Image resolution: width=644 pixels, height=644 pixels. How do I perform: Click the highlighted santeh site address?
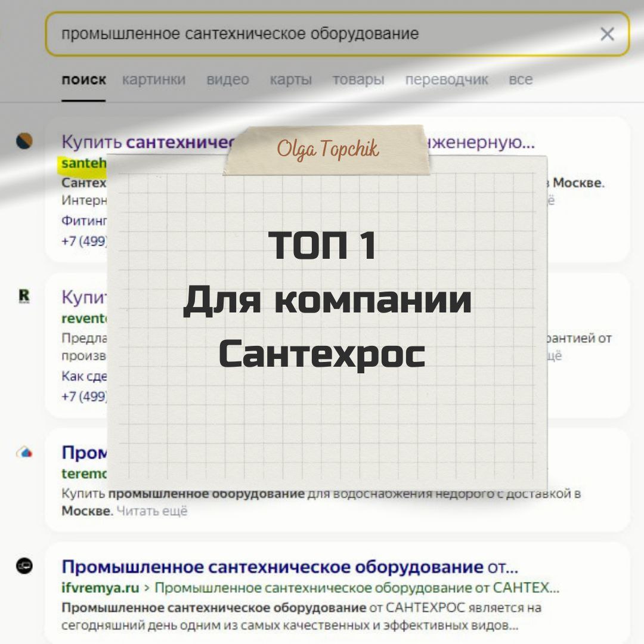84,163
